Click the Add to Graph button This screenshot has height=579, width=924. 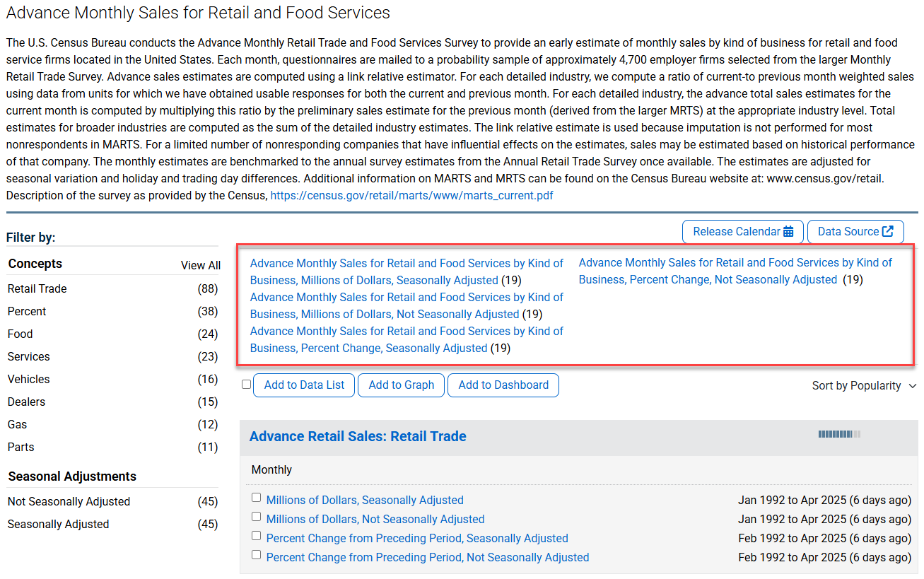click(401, 385)
